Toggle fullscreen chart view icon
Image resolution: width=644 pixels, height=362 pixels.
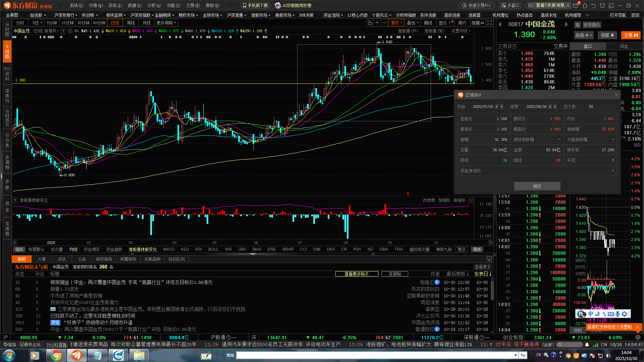pyautogui.click(x=489, y=23)
